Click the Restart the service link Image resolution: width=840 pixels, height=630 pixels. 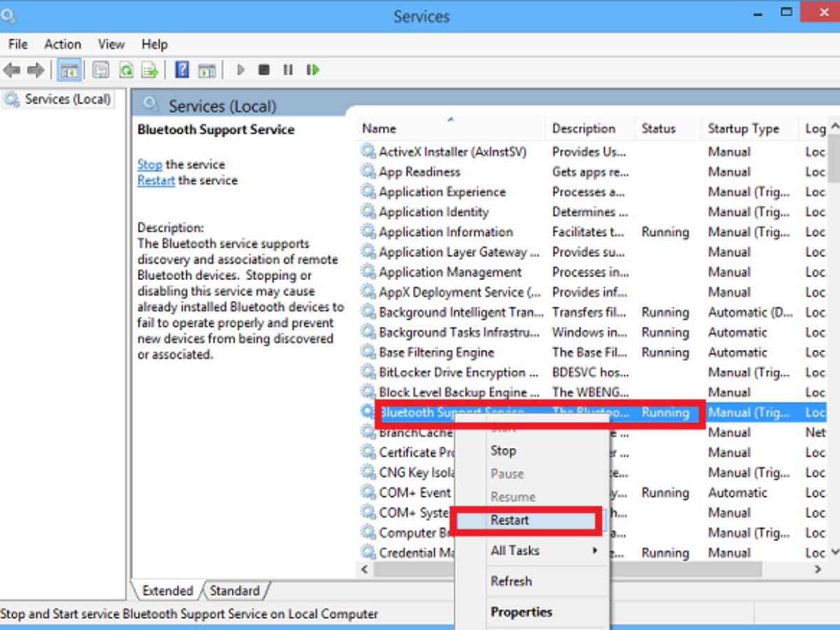click(156, 180)
